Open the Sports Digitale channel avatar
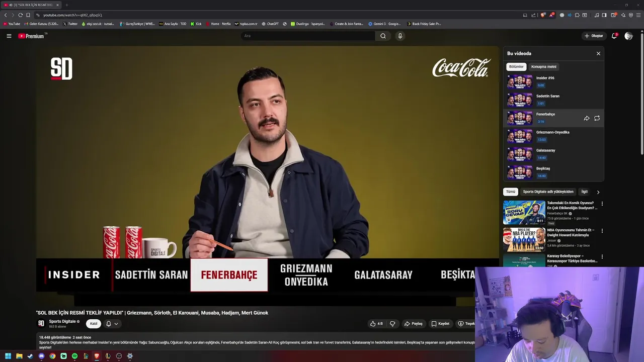644x362 pixels. point(41,323)
